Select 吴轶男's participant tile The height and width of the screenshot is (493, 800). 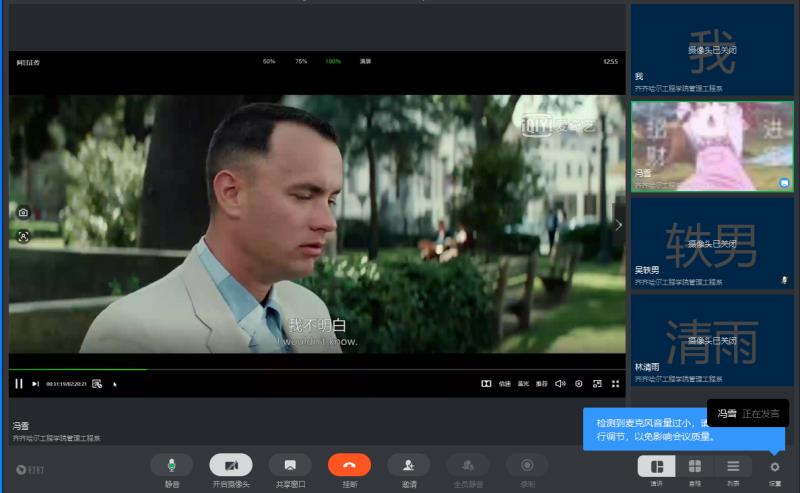tap(712, 243)
